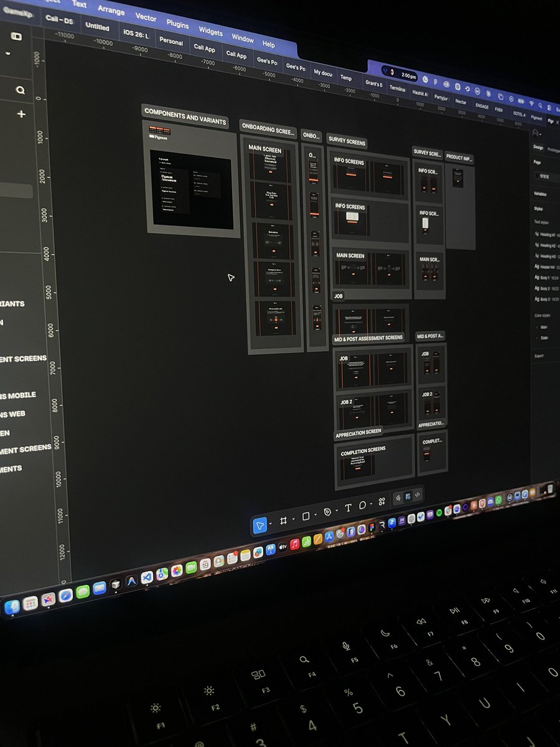Select the Heading H1 text style

coord(546,235)
